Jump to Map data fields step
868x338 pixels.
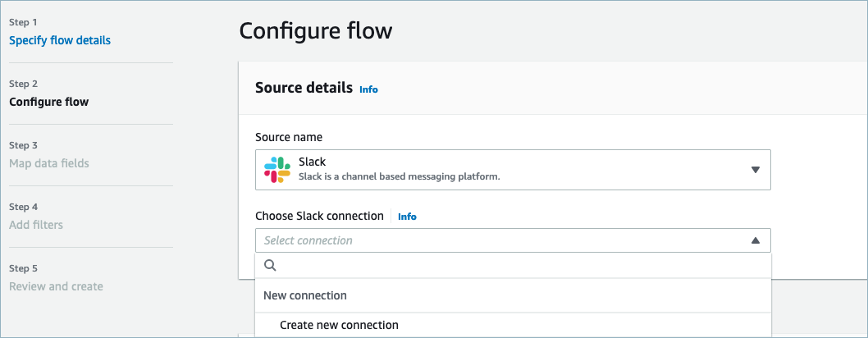[x=49, y=163]
